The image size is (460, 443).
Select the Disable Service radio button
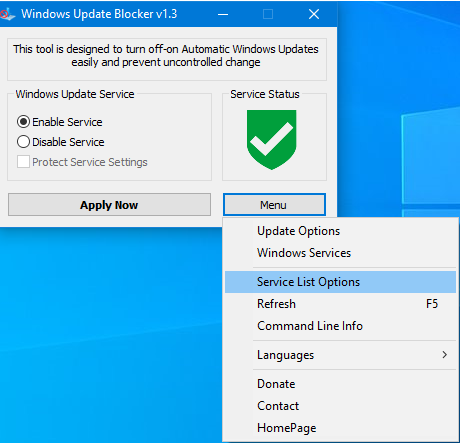(x=23, y=142)
